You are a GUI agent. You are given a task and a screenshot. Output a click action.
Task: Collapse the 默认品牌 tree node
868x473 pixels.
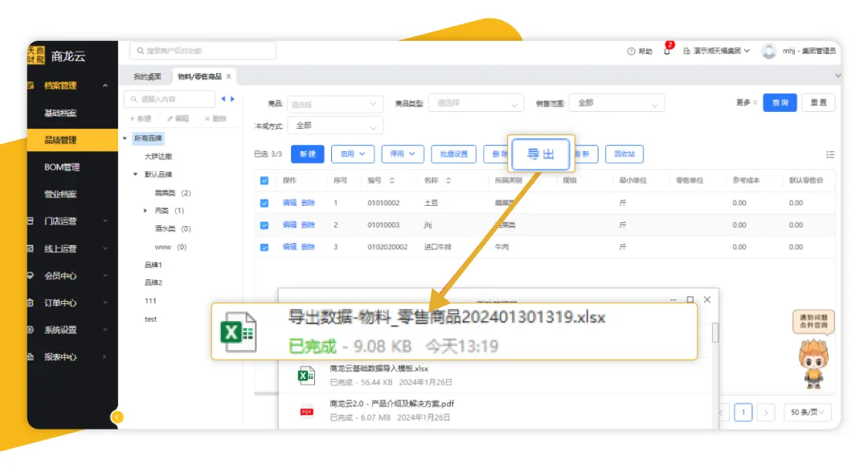click(x=135, y=174)
